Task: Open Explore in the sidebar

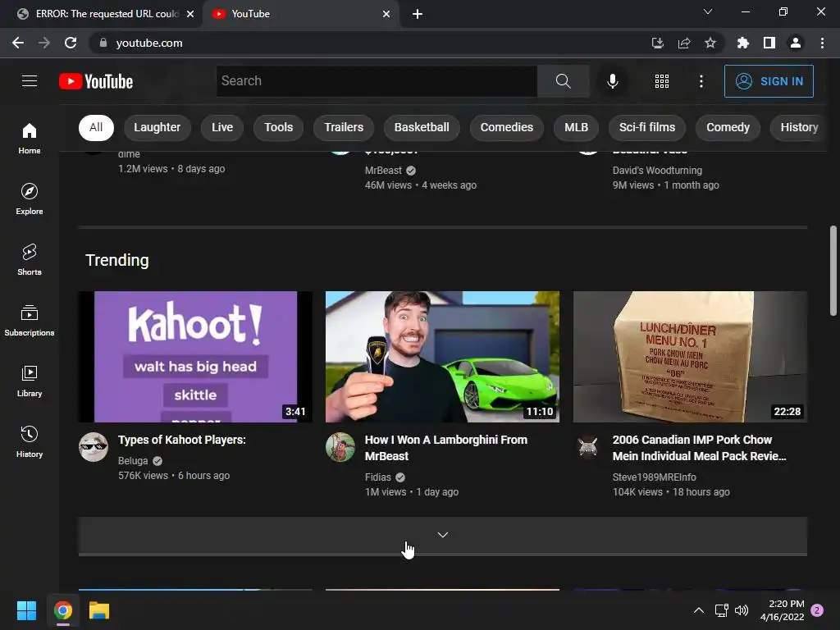Action: (x=30, y=199)
